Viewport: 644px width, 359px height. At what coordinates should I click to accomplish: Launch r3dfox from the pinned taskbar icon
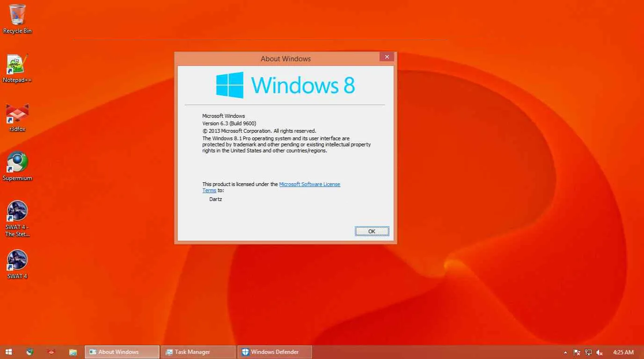[x=51, y=352]
